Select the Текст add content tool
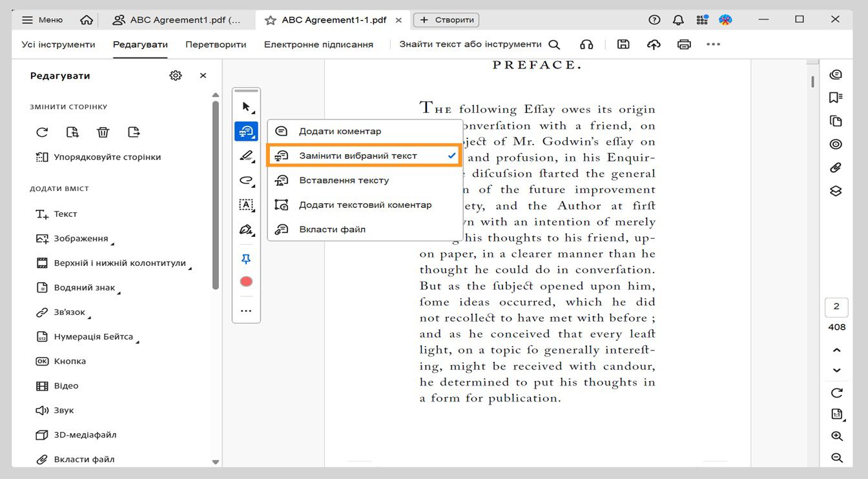868x479 pixels. coord(56,214)
